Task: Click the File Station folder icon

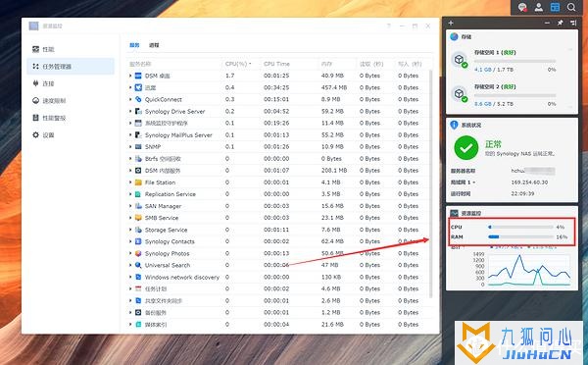Action: click(x=138, y=182)
